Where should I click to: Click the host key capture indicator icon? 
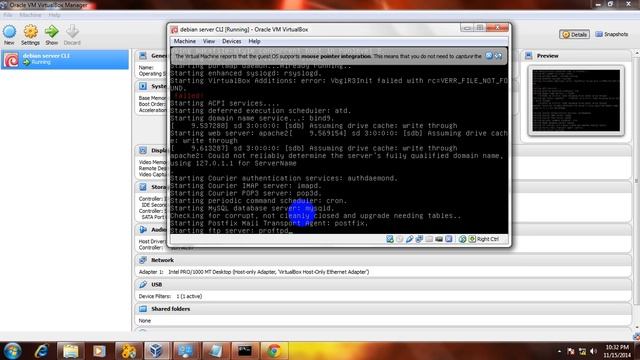[472, 239]
